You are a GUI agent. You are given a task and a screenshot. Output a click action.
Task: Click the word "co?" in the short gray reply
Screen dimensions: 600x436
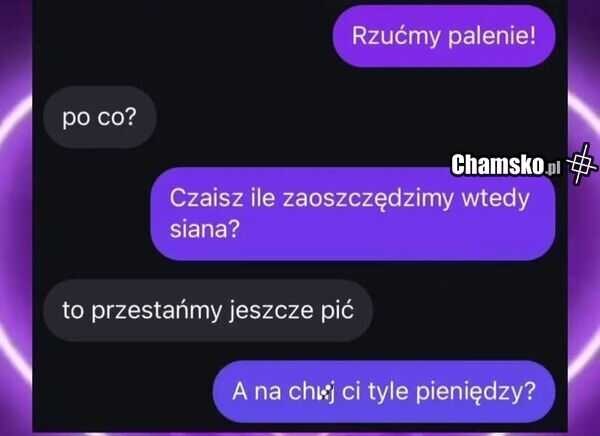pyautogui.click(x=116, y=118)
